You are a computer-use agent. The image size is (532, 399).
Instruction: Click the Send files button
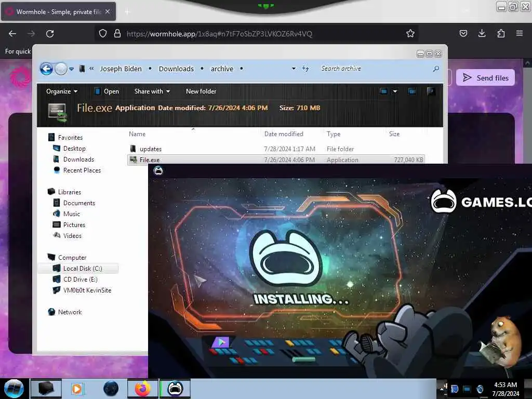coord(485,78)
